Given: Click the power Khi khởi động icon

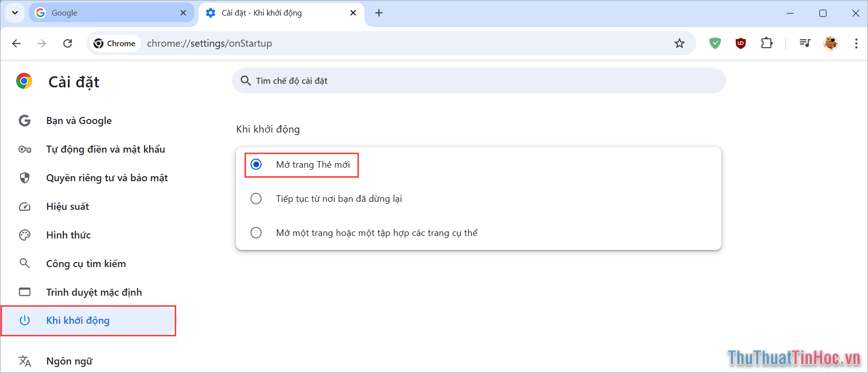Looking at the screenshot, I should coord(25,320).
